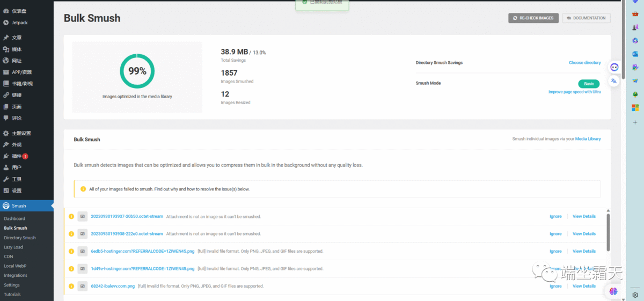The image size is (644, 301).
Task: Expand the 工具 tools menu
Action: [17, 179]
